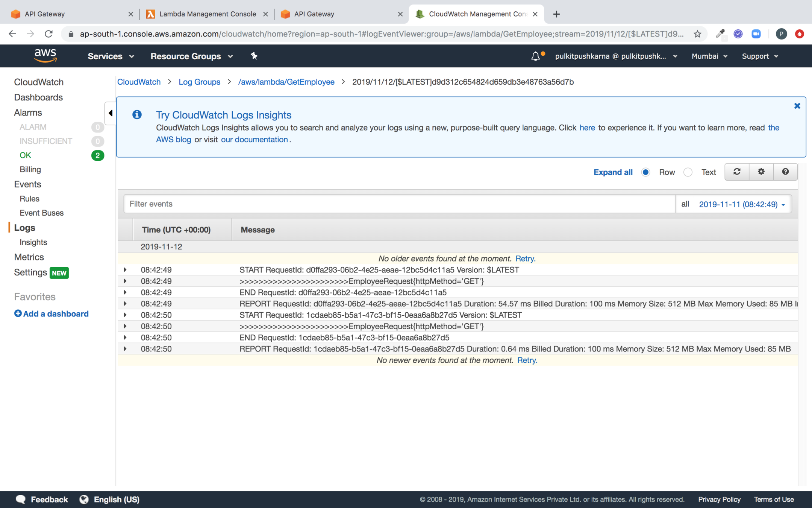Screen dimensions: 812x508
Task: Dismiss the Logs Insights banner
Action: coord(797,106)
